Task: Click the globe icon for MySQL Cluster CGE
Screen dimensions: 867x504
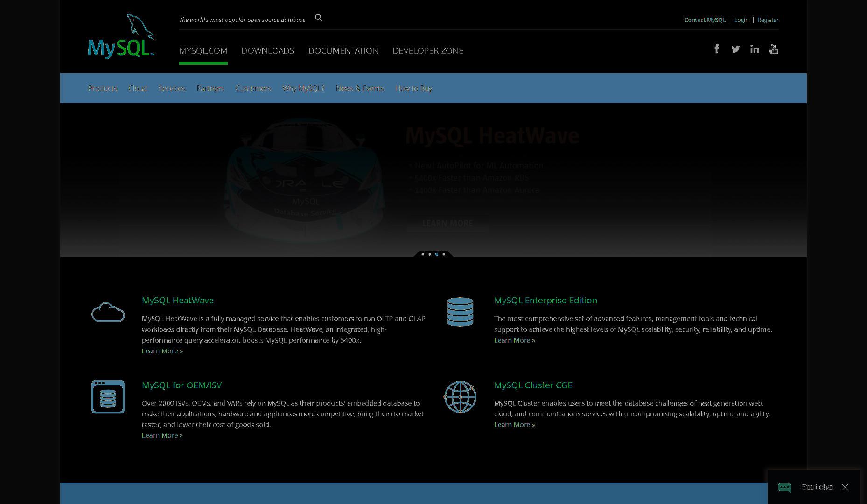Action: [x=460, y=397]
